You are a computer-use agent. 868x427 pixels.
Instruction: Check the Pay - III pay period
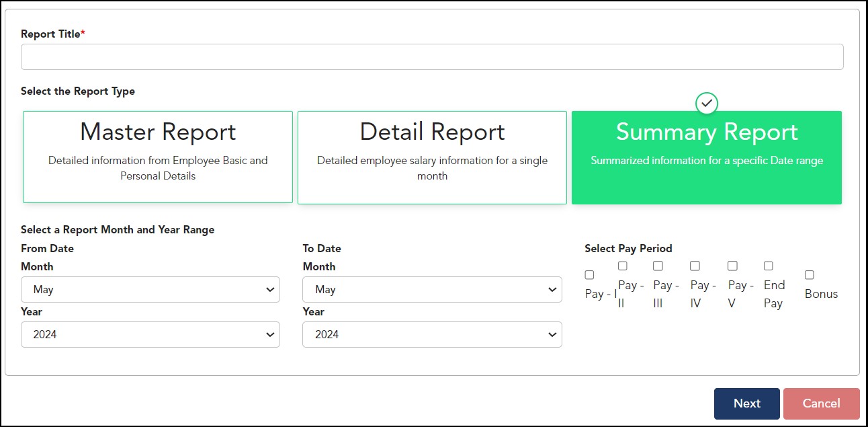click(658, 266)
